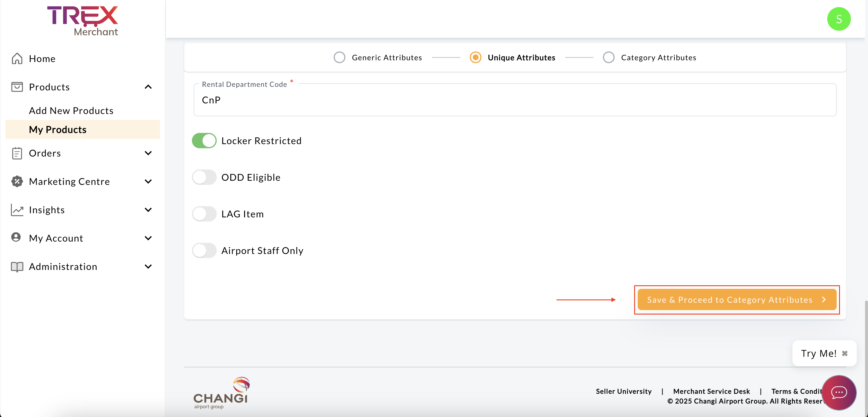868x417 pixels.
Task: Expand the Orders section chevron
Action: (x=148, y=153)
